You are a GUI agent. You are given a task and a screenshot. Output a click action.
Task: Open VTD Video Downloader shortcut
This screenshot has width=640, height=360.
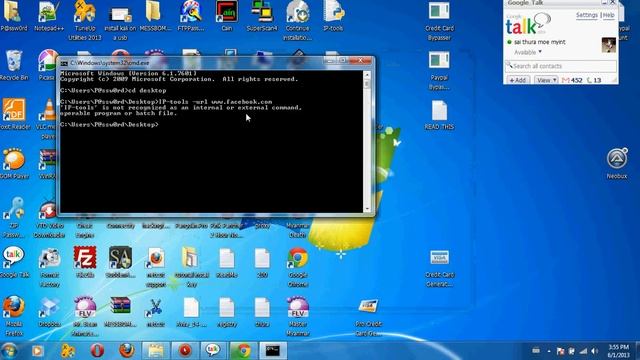coord(49,219)
